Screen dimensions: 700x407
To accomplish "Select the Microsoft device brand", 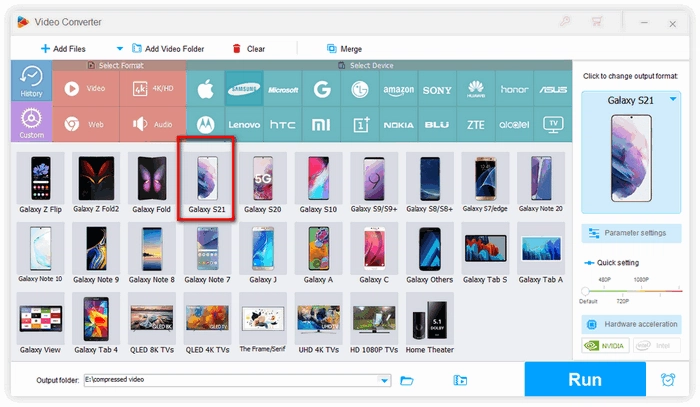I will 283,89.
